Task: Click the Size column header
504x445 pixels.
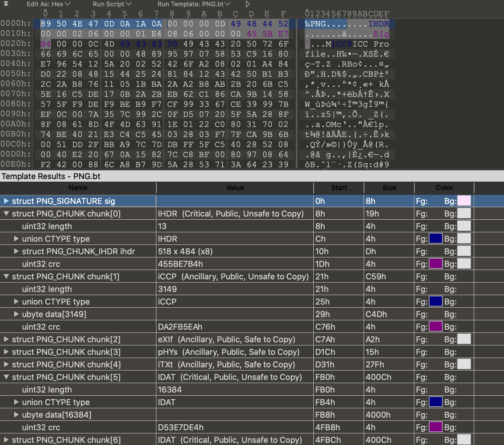Action: [x=389, y=188]
